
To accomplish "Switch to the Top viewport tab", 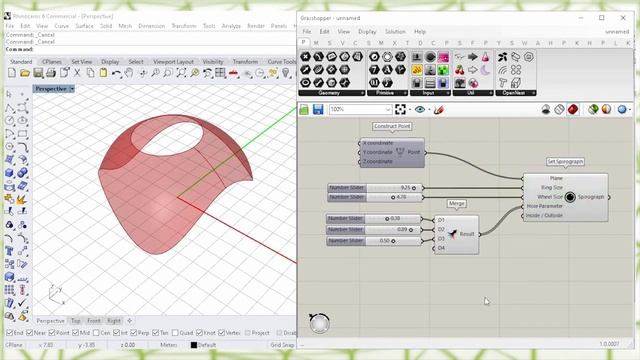I will [76, 321].
